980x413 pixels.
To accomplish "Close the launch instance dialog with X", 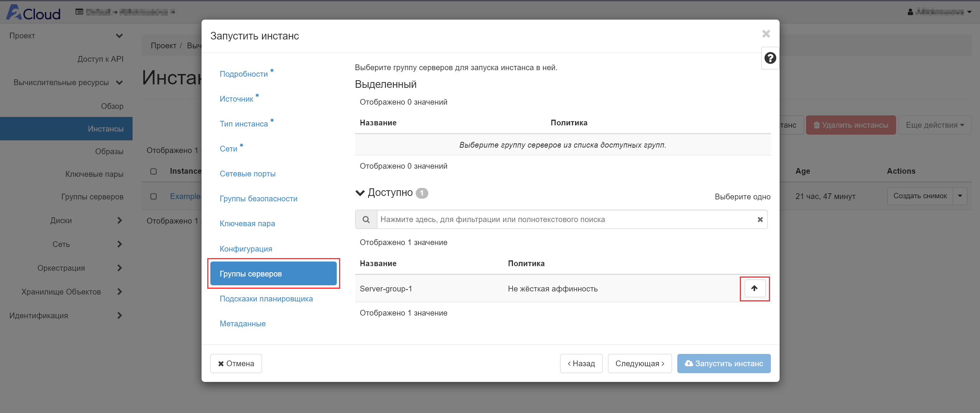I will [766, 34].
